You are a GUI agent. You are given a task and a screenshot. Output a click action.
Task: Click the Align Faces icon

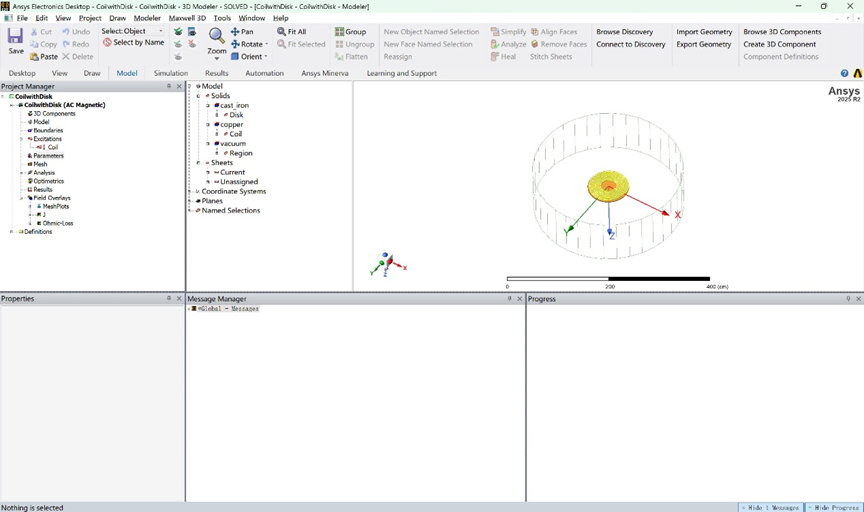pyautogui.click(x=534, y=32)
